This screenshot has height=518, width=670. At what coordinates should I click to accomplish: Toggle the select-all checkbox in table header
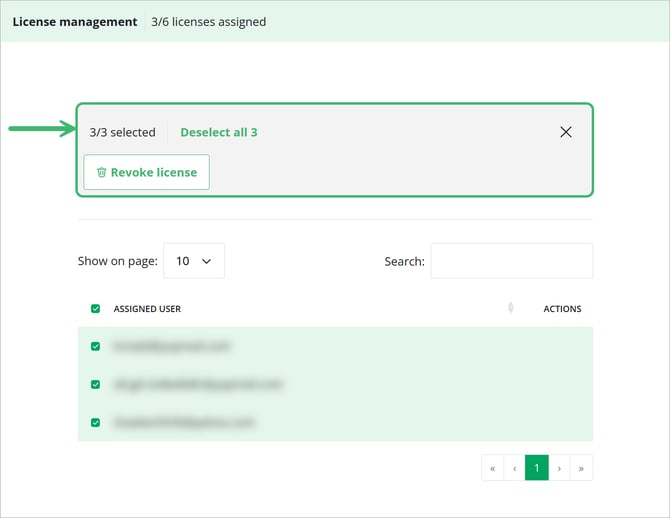click(x=96, y=309)
